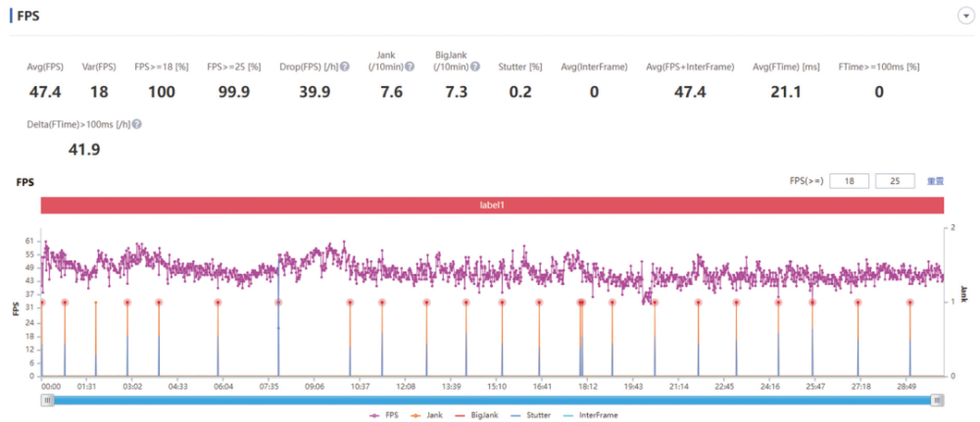Select the FPS>=18 [%] value 100
The width and height of the screenshot is (980, 422).
tap(162, 92)
